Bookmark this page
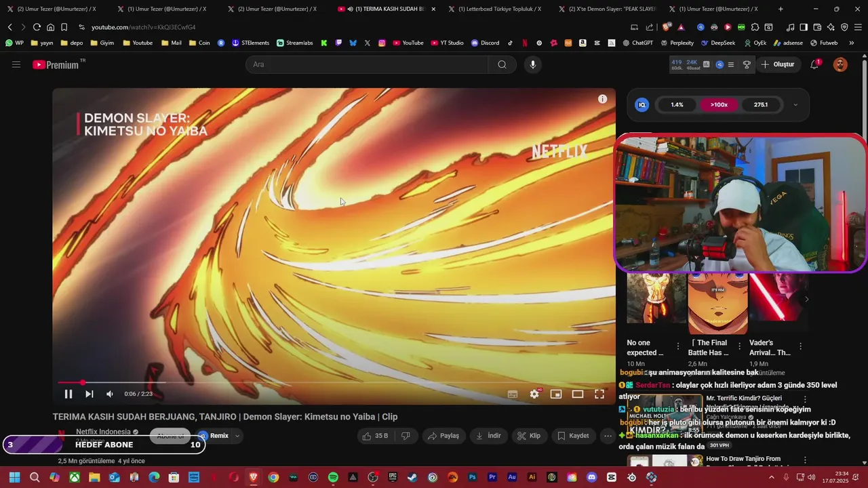Viewport: 868px width, 488px height. (x=64, y=27)
